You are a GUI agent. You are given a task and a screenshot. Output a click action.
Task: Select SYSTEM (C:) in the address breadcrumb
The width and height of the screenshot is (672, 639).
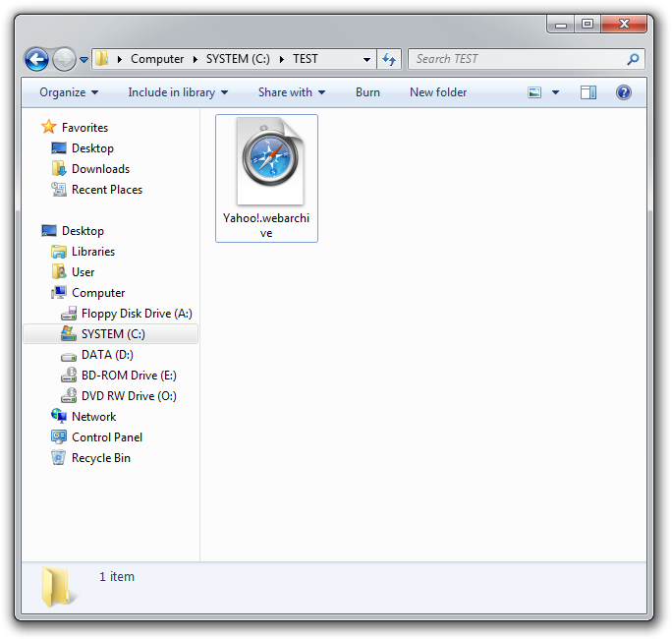(x=238, y=59)
